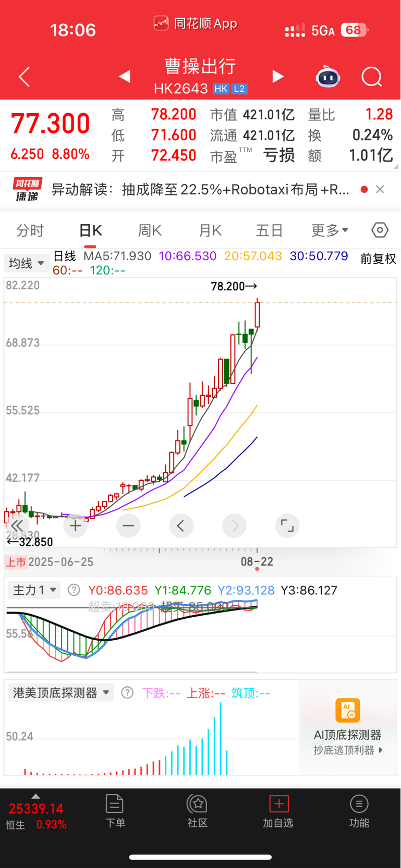Open chart settings hexagon icon
This screenshot has width=401, height=868.
pyautogui.click(x=380, y=230)
